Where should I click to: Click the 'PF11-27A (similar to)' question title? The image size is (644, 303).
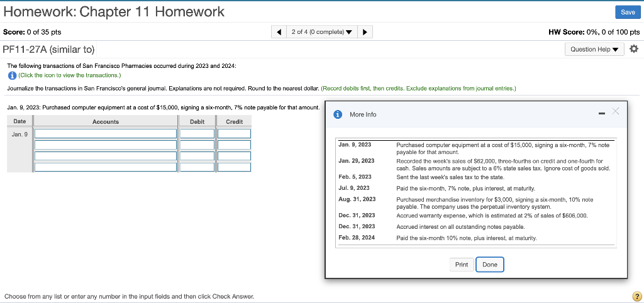pos(49,50)
